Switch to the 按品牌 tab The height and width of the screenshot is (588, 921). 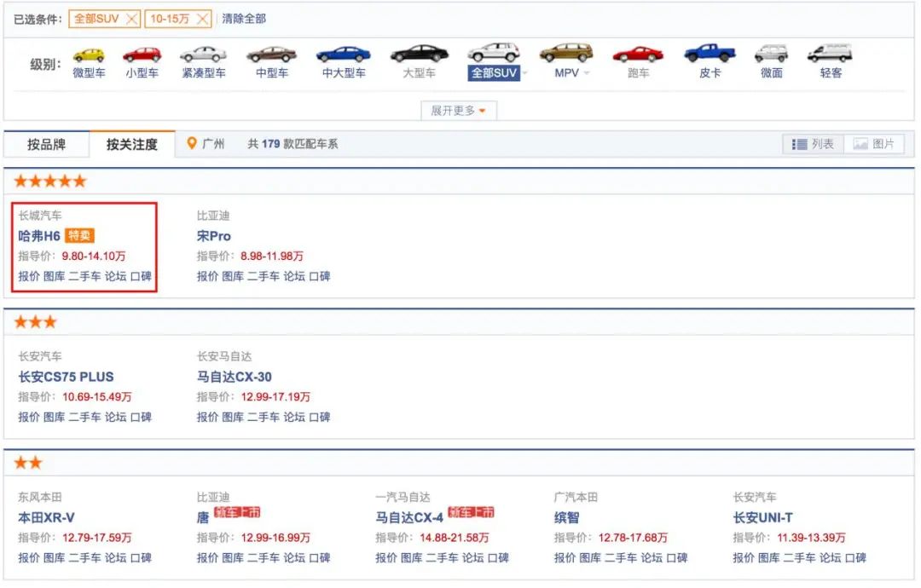[x=46, y=144]
